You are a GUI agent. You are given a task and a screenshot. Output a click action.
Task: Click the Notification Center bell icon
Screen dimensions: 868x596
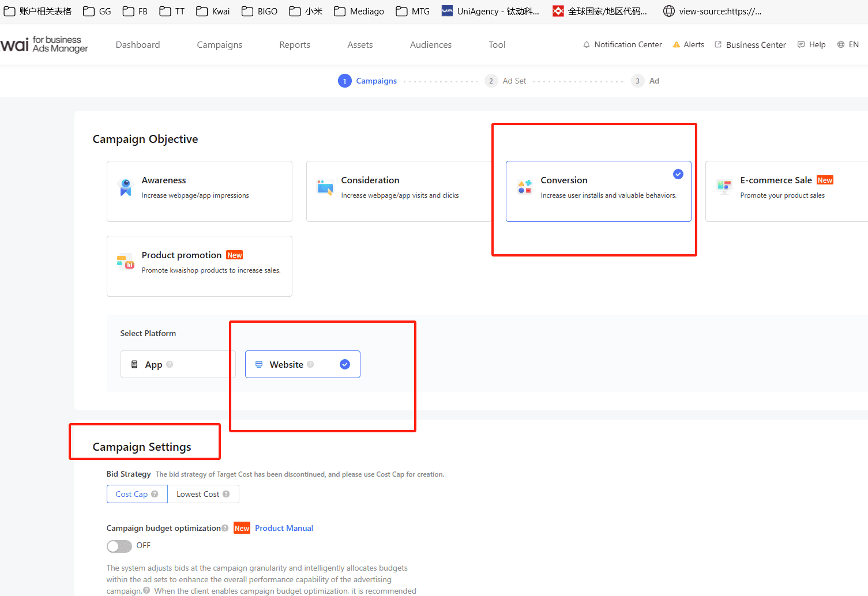click(587, 45)
